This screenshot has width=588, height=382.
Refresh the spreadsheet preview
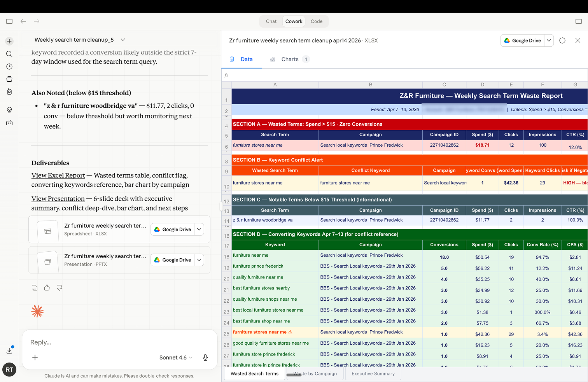click(x=562, y=40)
